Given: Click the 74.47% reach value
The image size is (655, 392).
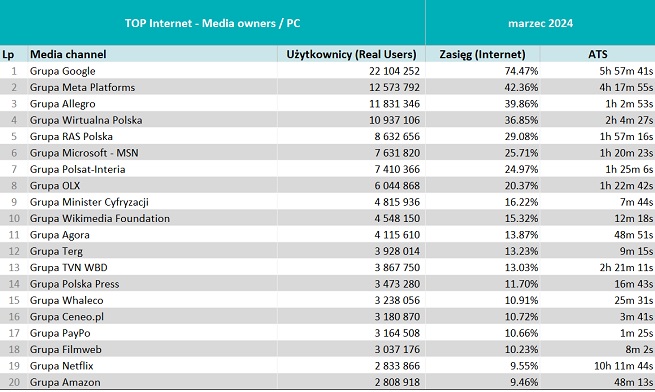Looking at the screenshot, I should 521,71.
